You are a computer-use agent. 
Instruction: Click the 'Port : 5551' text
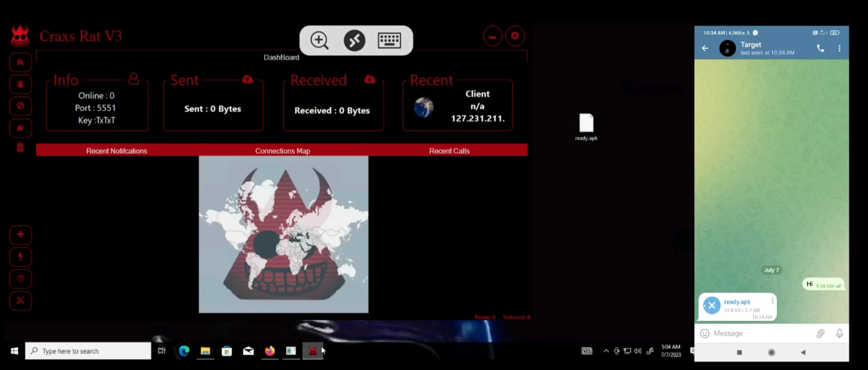point(96,108)
